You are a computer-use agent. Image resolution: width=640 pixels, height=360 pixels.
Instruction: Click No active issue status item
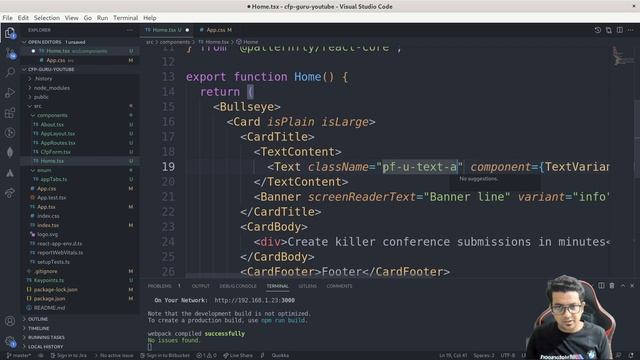(114, 356)
